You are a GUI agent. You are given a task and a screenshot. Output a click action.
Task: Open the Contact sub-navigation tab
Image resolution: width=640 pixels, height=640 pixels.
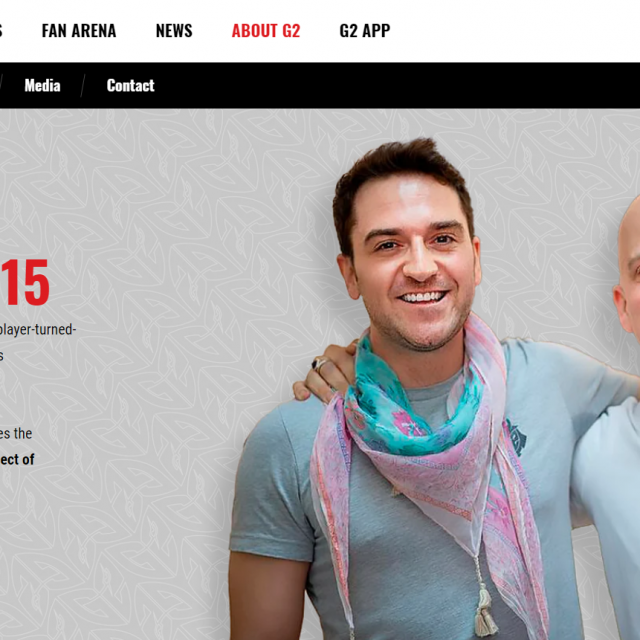pyautogui.click(x=131, y=85)
